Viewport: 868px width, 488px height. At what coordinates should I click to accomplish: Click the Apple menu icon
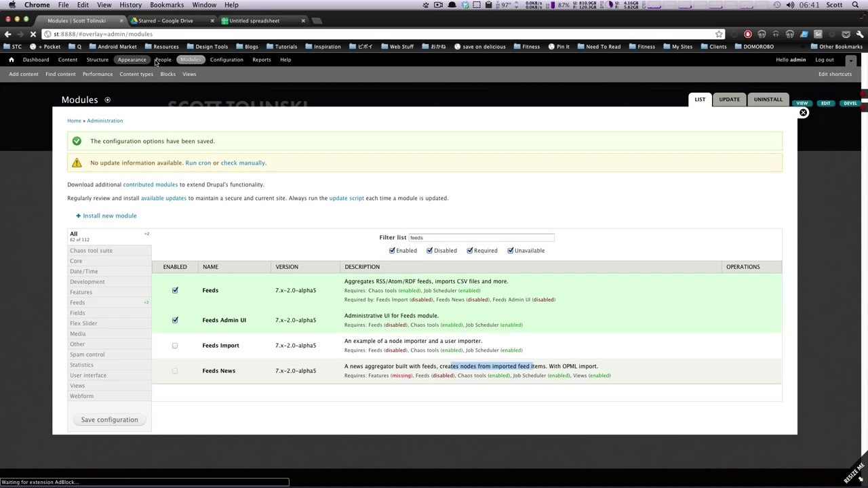point(12,5)
